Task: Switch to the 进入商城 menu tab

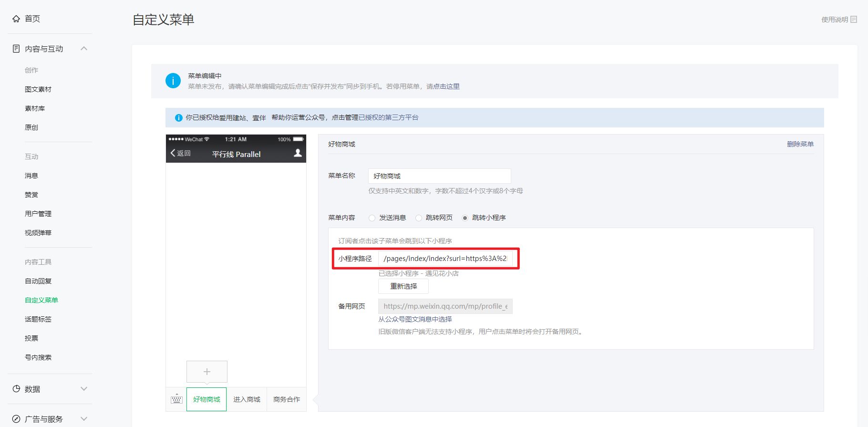Action: [x=247, y=399]
